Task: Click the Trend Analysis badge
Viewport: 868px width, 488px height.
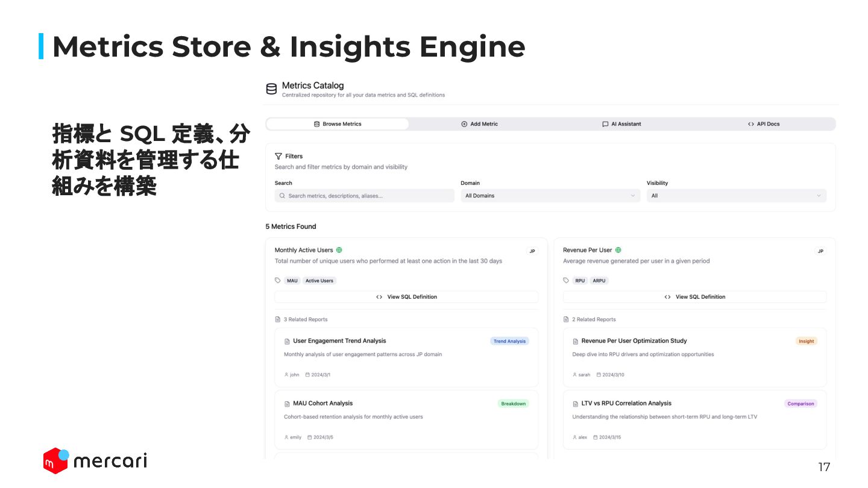Action: [x=509, y=342]
